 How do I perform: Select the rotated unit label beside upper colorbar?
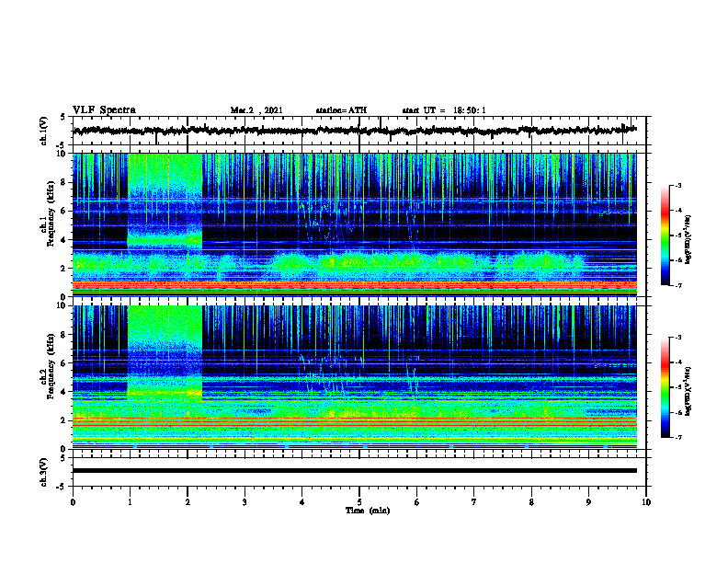click(688, 239)
